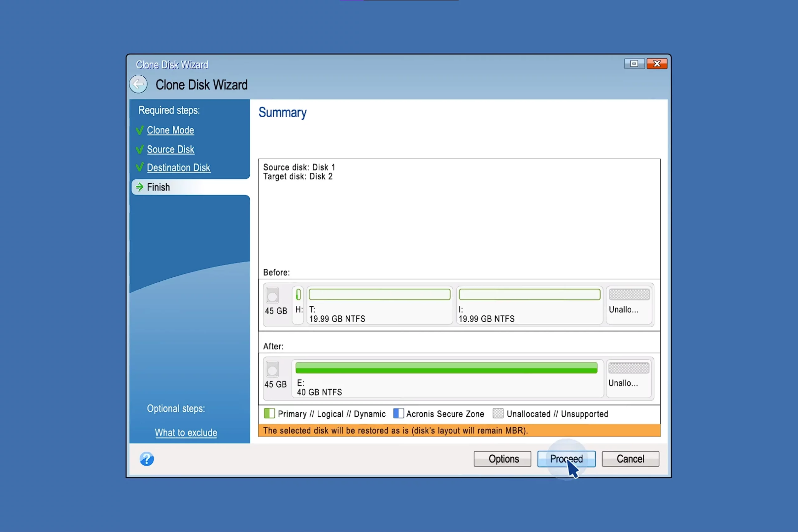
Task: Click the Options button
Action: point(502,459)
